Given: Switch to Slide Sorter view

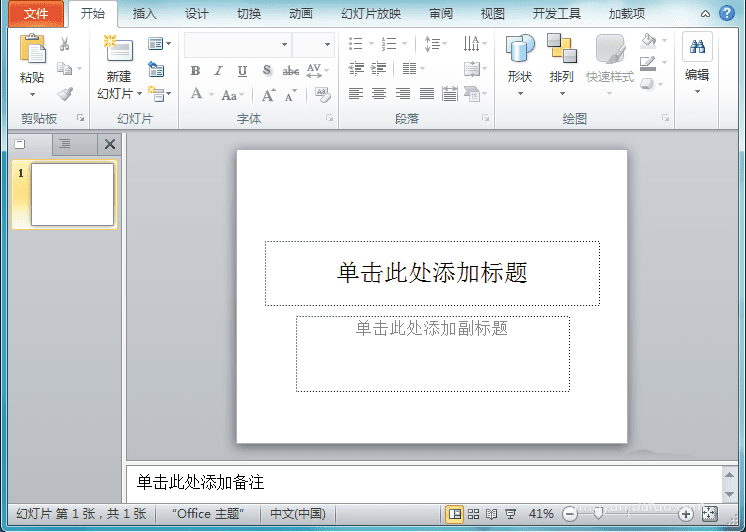Looking at the screenshot, I should [x=473, y=514].
